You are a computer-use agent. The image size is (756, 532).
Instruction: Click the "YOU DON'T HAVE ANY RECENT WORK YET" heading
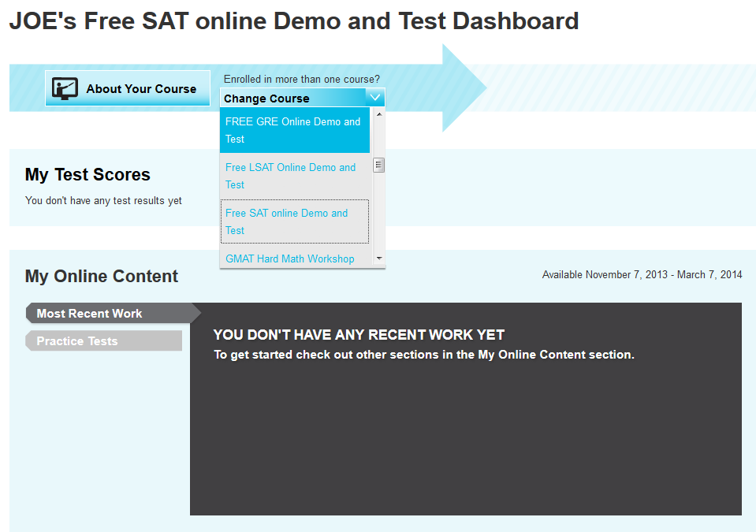click(359, 335)
